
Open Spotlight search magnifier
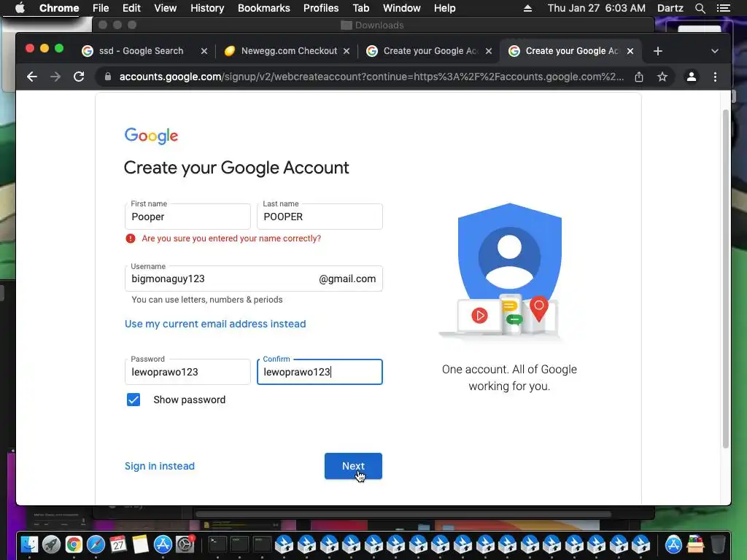[700, 8]
